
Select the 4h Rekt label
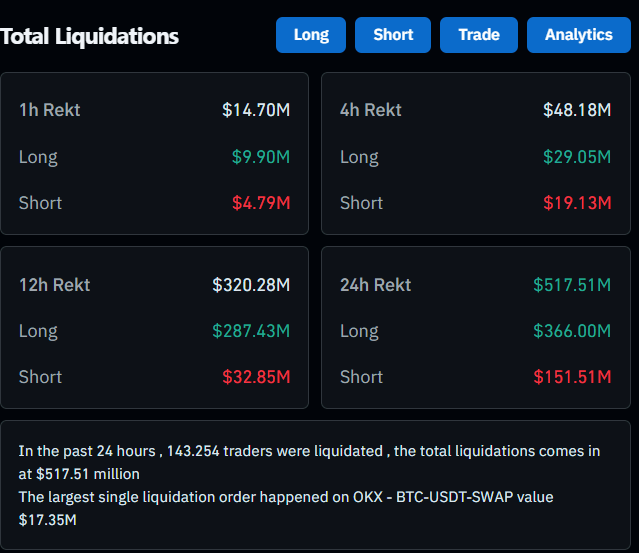click(371, 110)
